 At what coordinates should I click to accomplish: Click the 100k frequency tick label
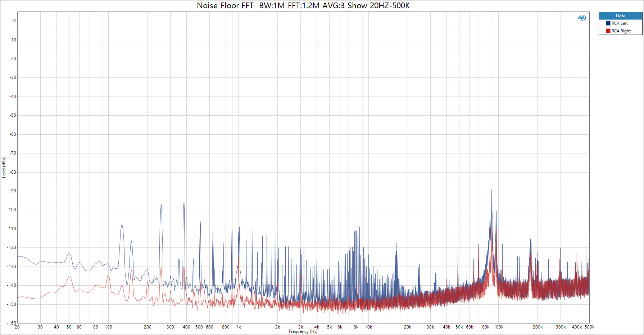(498, 327)
